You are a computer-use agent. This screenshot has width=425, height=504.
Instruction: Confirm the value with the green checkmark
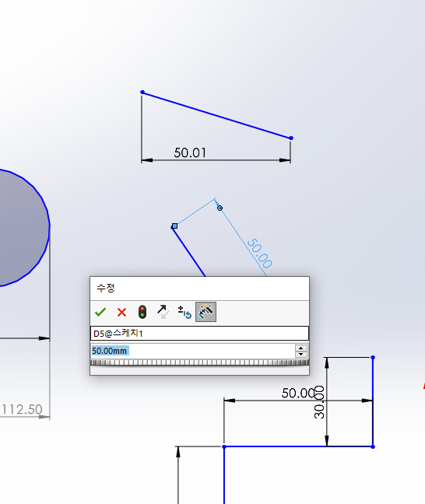click(100, 312)
